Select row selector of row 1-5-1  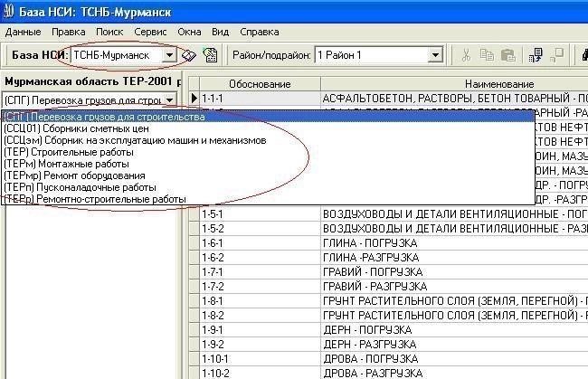[194, 214]
